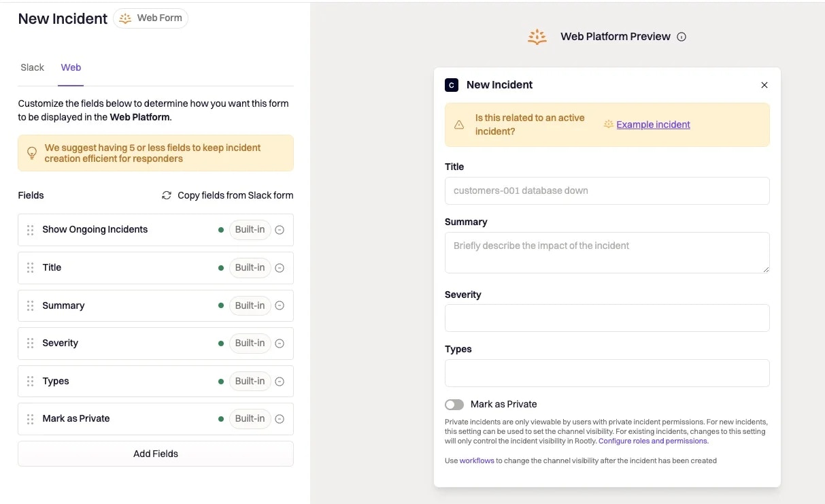Screen dimensions: 825x504
Task: Click the Severity label in fields list
Action: (x=60, y=343)
